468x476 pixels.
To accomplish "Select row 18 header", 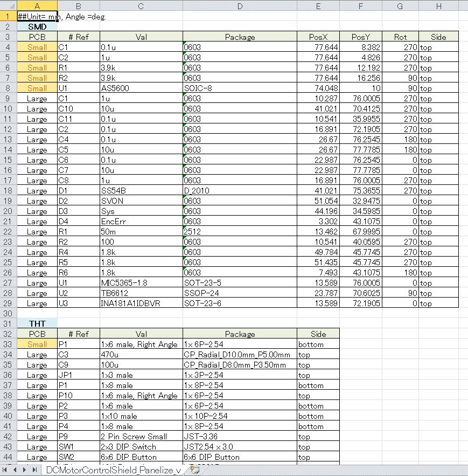I will (x=8, y=191).
